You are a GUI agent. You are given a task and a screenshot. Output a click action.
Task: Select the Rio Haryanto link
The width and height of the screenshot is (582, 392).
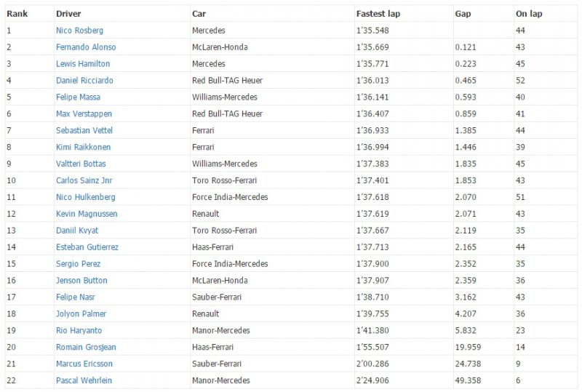(79, 330)
